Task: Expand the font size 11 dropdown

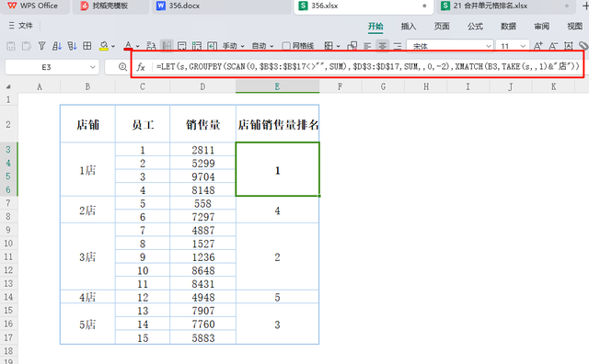Action: coord(523,46)
